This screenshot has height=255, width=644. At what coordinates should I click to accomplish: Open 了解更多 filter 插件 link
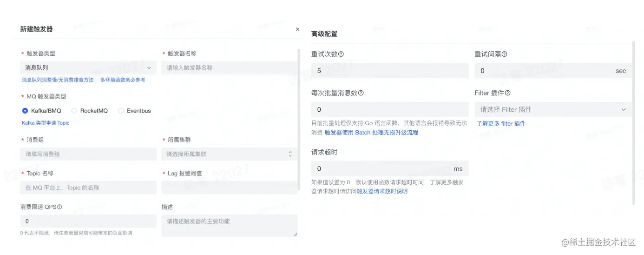[x=501, y=123]
